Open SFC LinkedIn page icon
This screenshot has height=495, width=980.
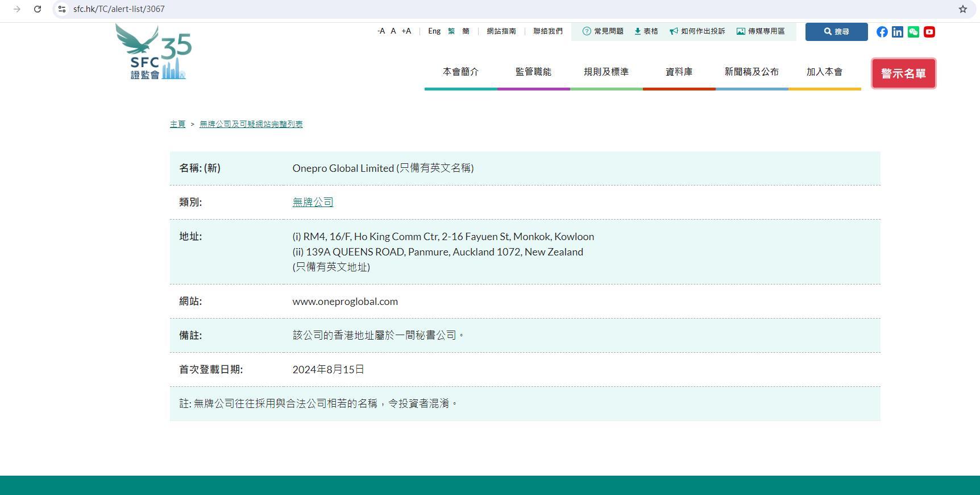(x=898, y=32)
